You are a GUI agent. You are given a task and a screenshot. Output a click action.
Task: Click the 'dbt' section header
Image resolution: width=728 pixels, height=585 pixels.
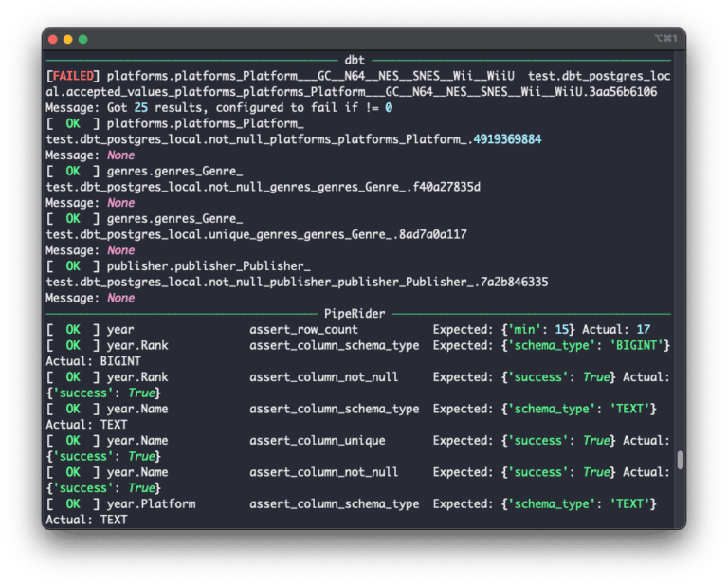[355, 61]
